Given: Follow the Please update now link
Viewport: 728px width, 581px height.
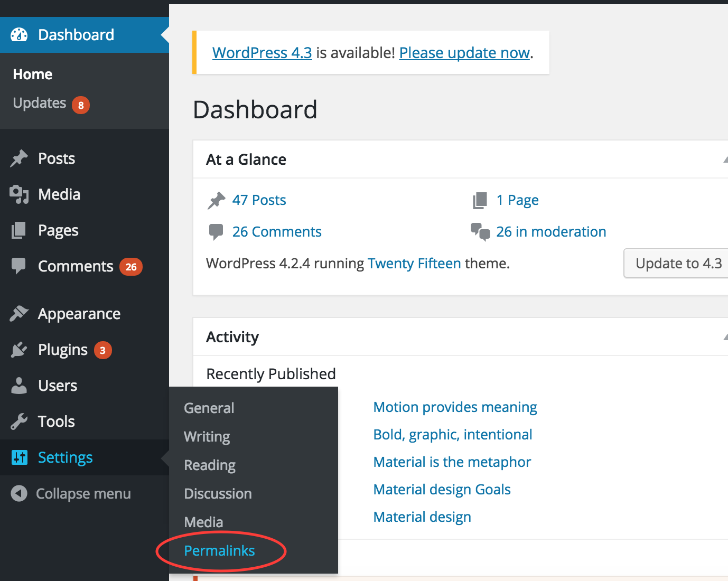Looking at the screenshot, I should [x=464, y=53].
